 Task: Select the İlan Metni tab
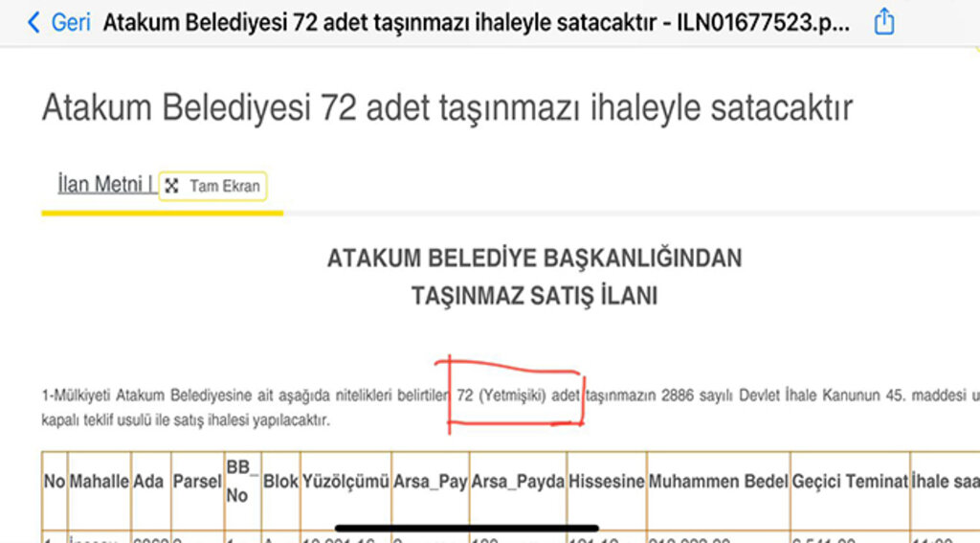(x=105, y=185)
